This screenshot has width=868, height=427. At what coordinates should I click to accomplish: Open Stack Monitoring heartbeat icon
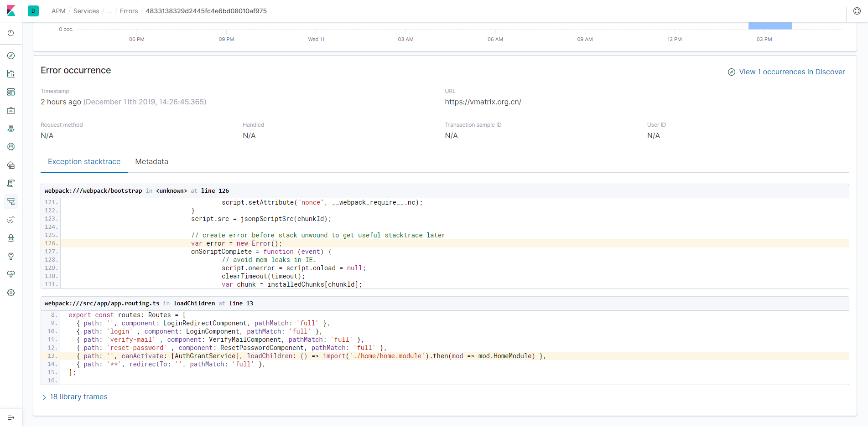pyautogui.click(x=11, y=274)
